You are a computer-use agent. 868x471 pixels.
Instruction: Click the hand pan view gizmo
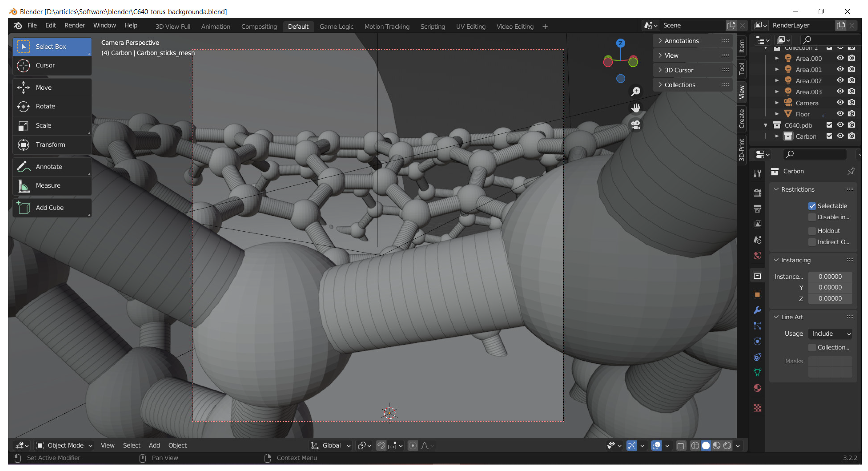(635, 108)
